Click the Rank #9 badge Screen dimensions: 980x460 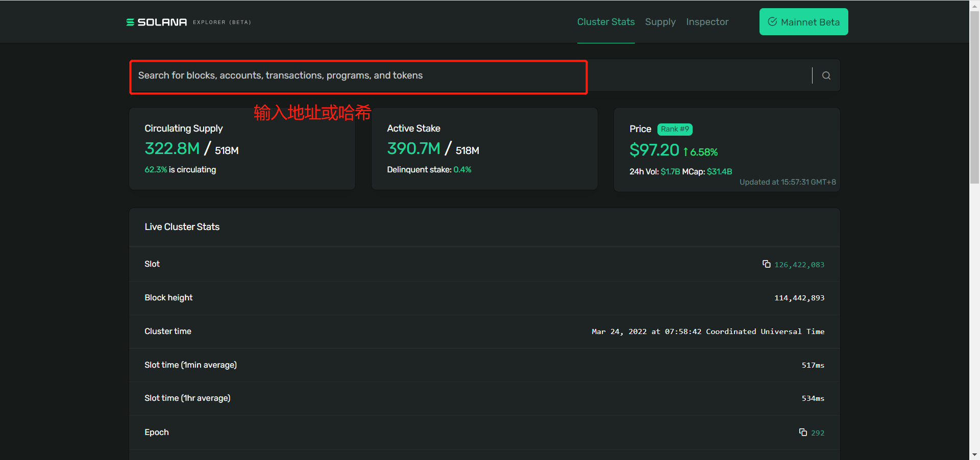(674, 129)
